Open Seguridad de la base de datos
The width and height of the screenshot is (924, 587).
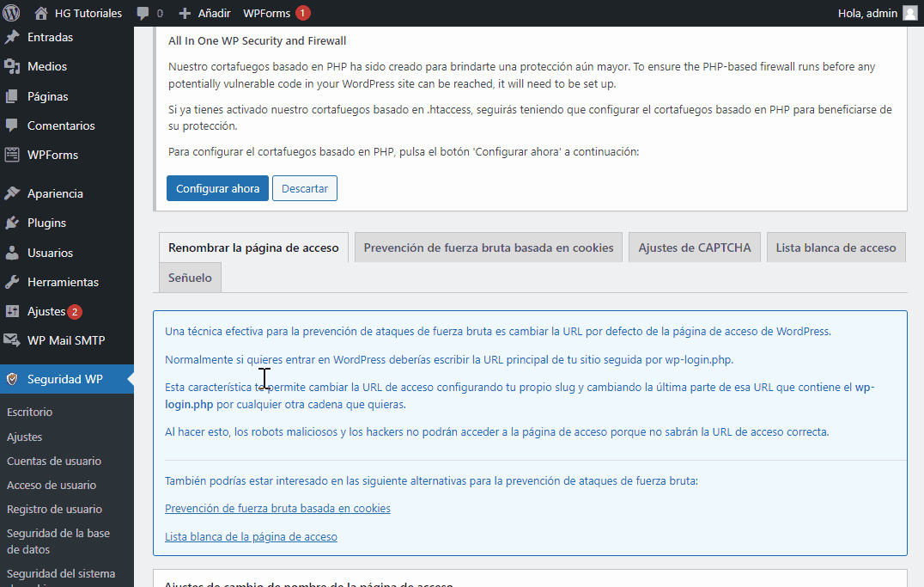point(58,541)
